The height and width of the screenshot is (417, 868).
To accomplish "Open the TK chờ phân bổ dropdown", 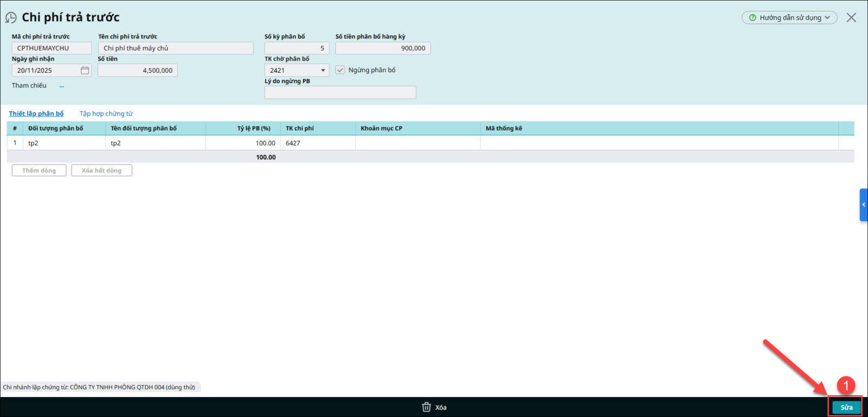I will 323,70.
